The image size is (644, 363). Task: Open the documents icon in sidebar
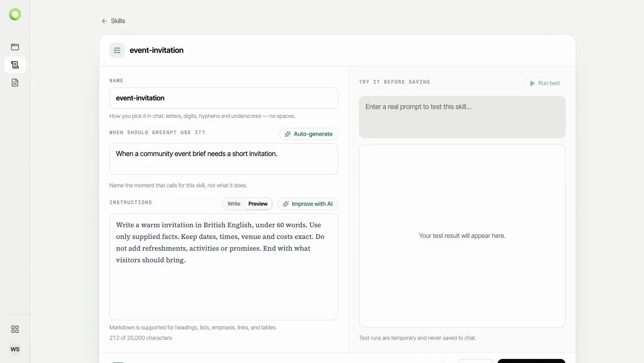15,82
